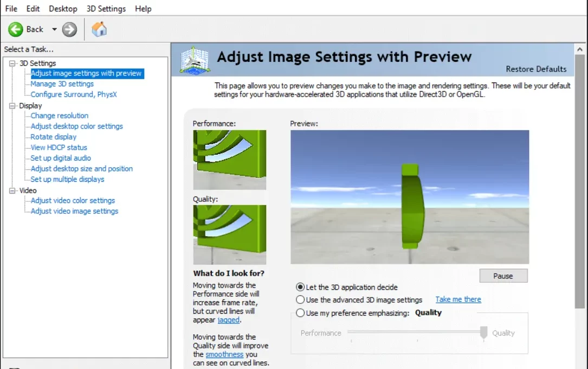Click the green Back arrow icon
588x369 pixels.
16,29
